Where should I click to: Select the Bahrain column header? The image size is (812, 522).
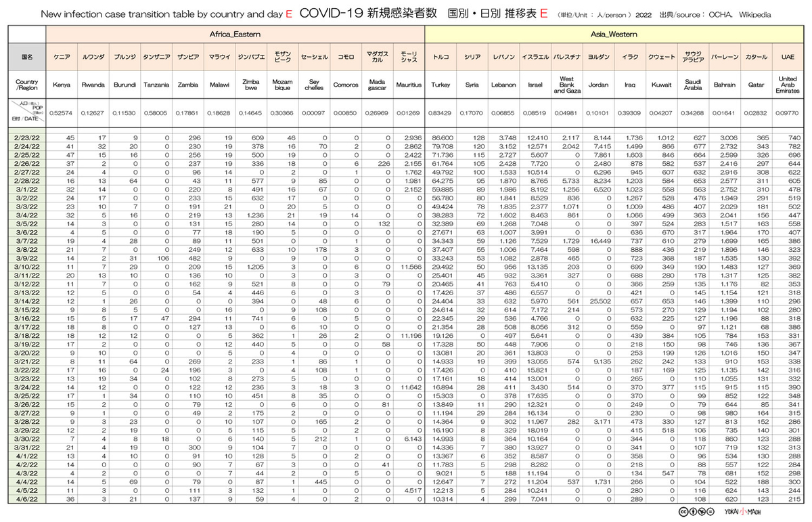tap(724, 85)
